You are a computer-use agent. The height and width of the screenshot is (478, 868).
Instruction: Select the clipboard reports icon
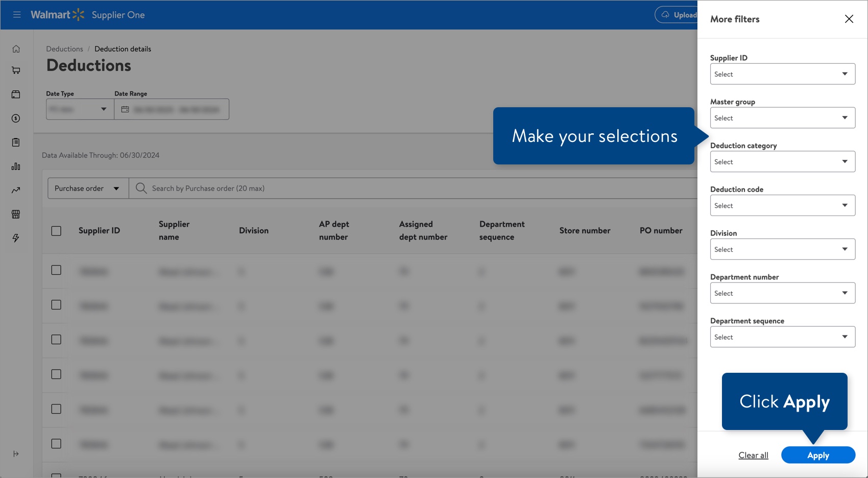click(16, 142)
